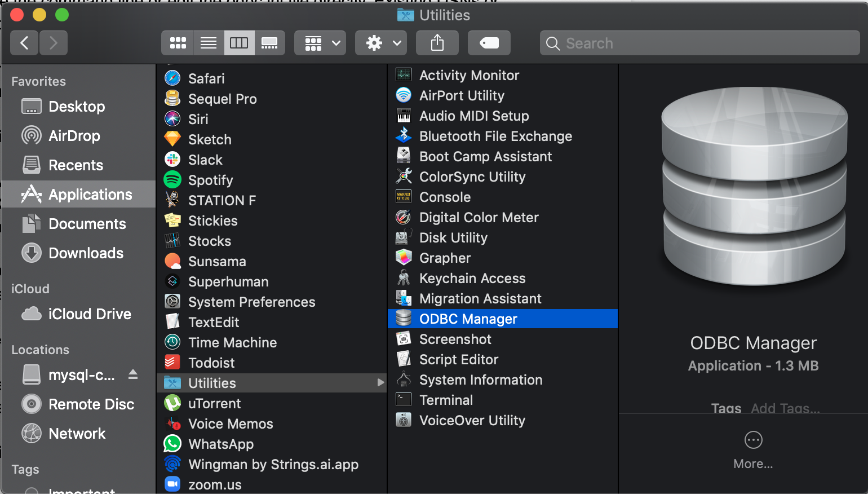Select Stocks in the list
Viewport: 868px width, 494px height.
pos(272,241)
